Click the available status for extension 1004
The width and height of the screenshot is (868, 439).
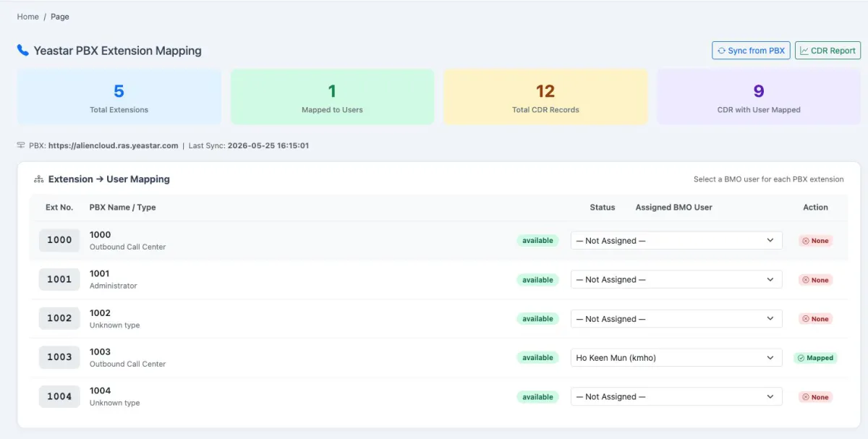tap(537, 397)
